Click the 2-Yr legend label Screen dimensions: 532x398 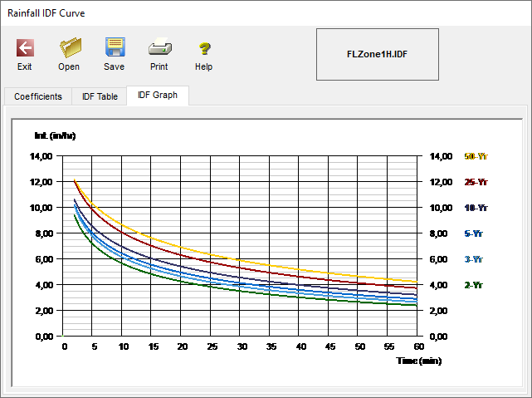[473, 285]
